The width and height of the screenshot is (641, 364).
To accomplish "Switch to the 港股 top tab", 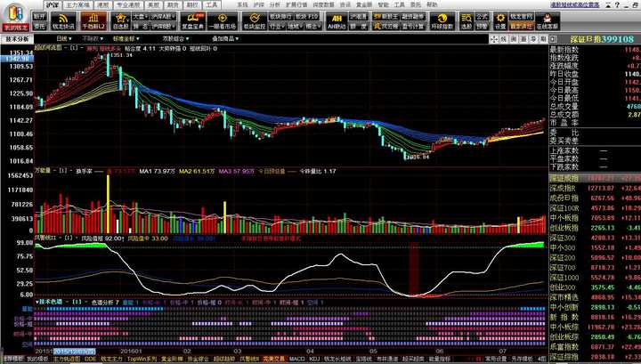I will tap(102, 5).
